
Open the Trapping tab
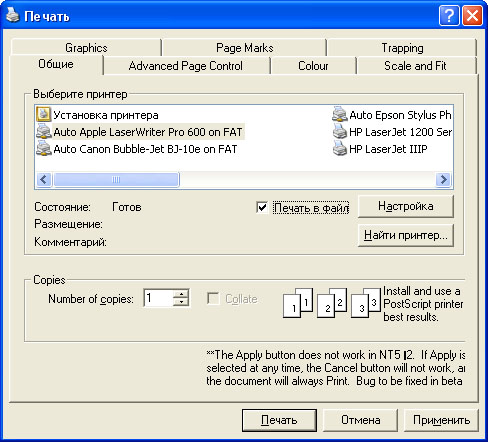coord(402,48)
